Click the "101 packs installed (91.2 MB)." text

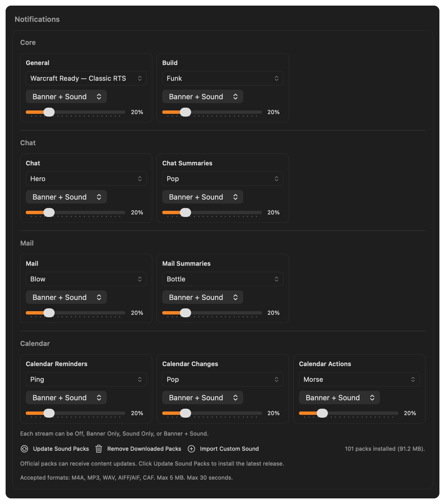coord(385,449)
